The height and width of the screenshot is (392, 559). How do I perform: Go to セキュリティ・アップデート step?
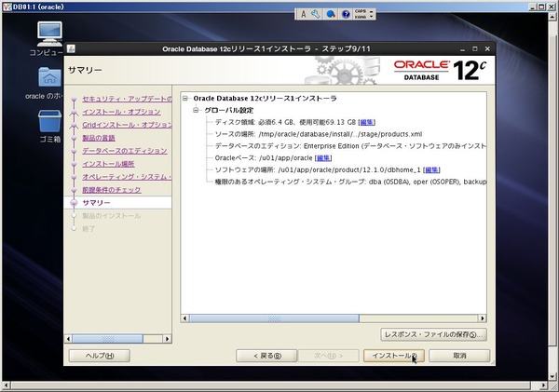(x=127, y=99)
